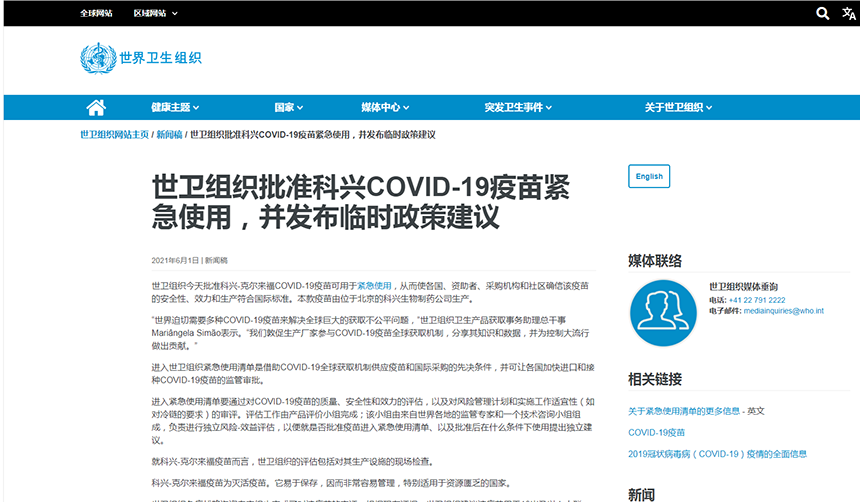Switch to English version button

click(x=649, y=176)
